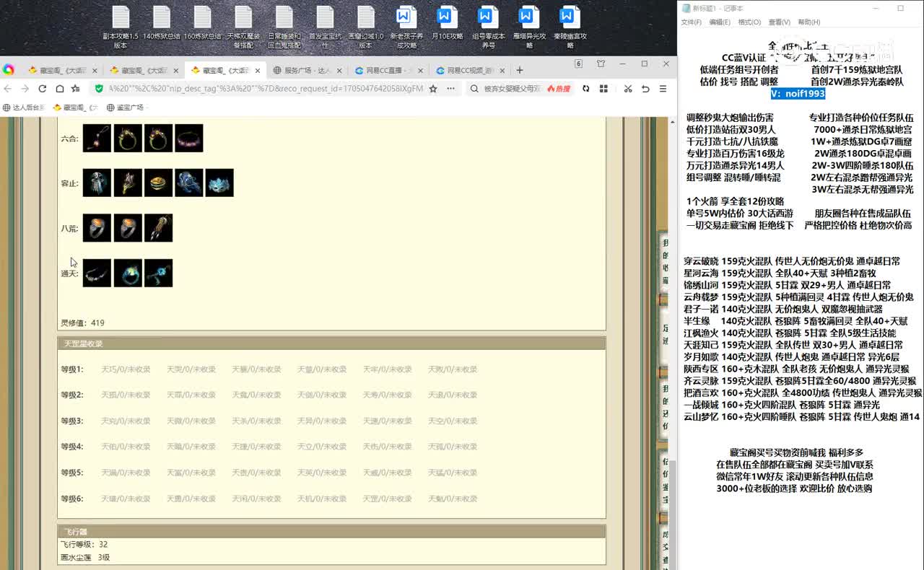Switch to the 服务广场 browser tab
Screen dimensions: 924x570
[307, 71]
